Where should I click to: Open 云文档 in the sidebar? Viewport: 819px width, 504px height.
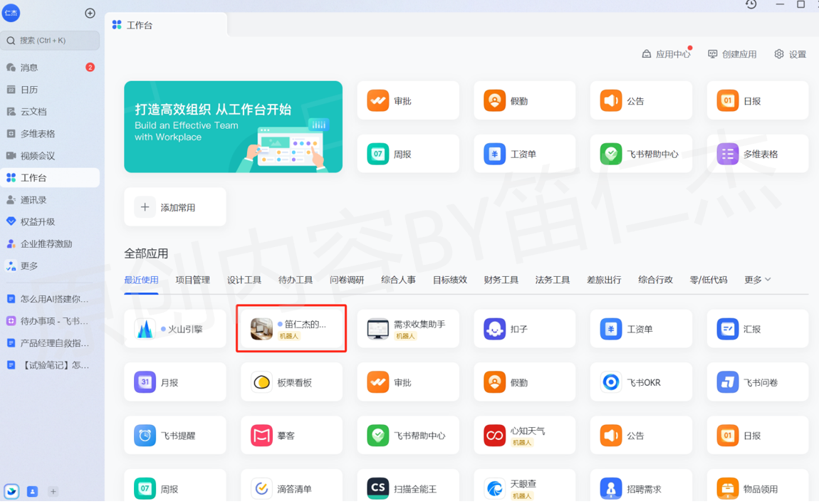[50, 111]
